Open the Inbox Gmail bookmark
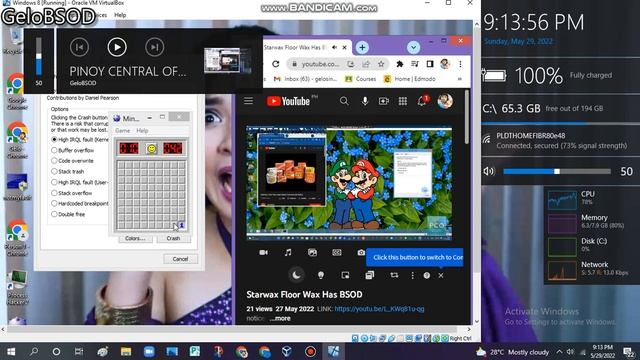Viewport: 640px width, 360px height. (x=305, y=79)
